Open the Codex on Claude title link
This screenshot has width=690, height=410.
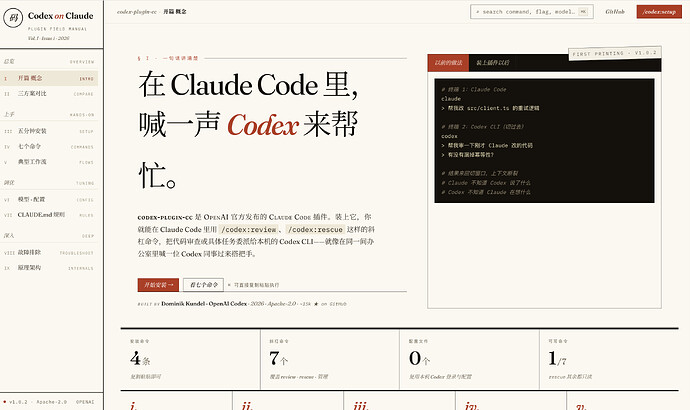60,16
